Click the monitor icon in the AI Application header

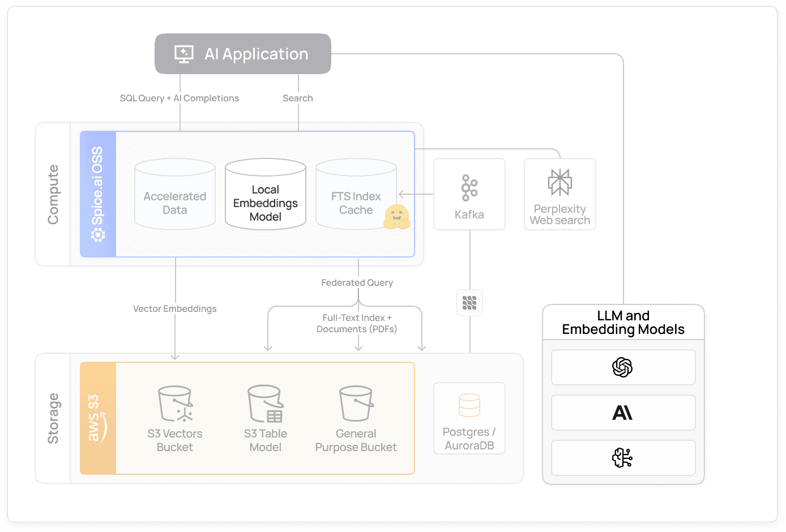pos(183,54)
